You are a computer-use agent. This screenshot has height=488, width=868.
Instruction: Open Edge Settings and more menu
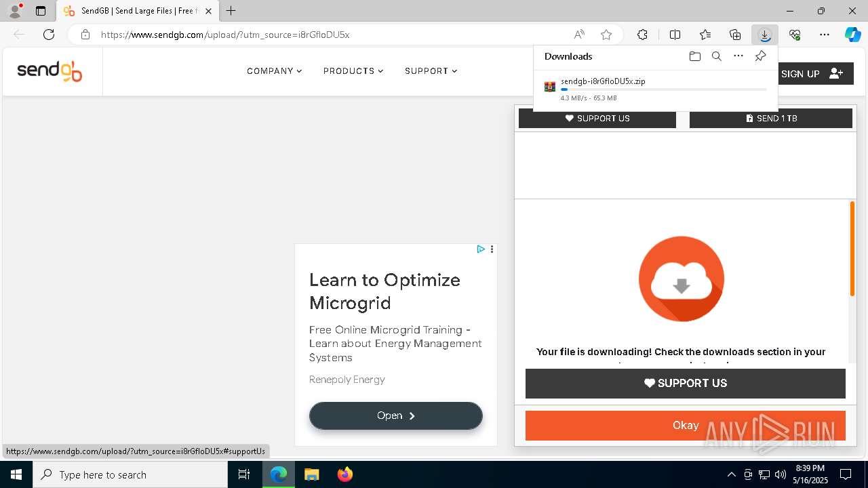pos(825,35)
